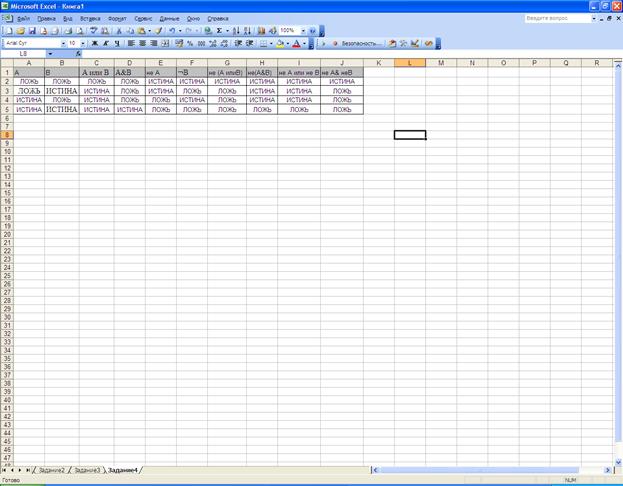Open the Вставка menu

pos(90,19)
